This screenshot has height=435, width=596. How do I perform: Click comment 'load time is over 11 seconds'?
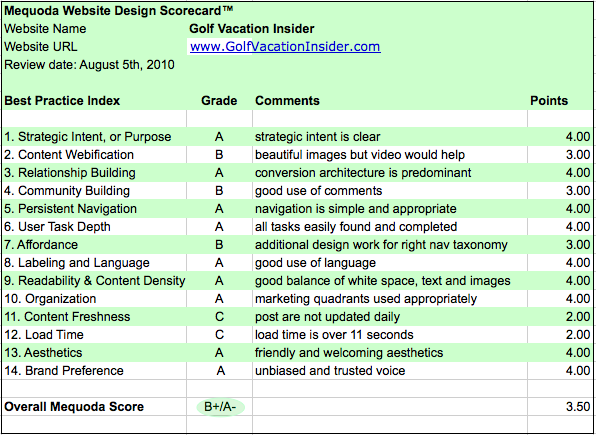pos(334,335)
